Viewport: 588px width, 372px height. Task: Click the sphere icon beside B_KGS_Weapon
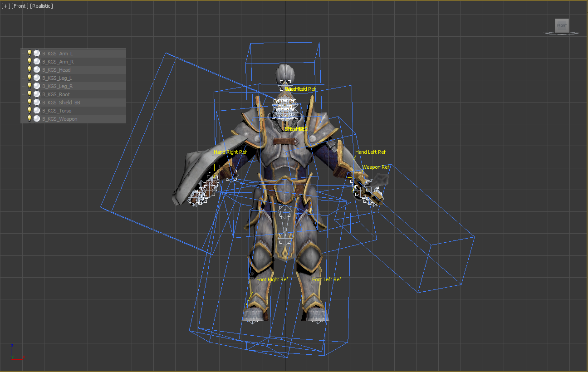pyautogui.click(x=37, y=118)
